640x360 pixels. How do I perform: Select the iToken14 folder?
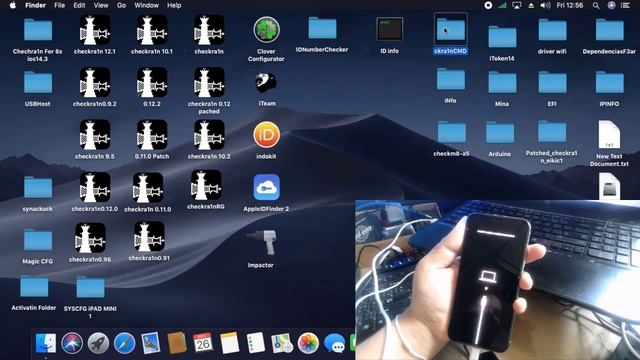502,37
